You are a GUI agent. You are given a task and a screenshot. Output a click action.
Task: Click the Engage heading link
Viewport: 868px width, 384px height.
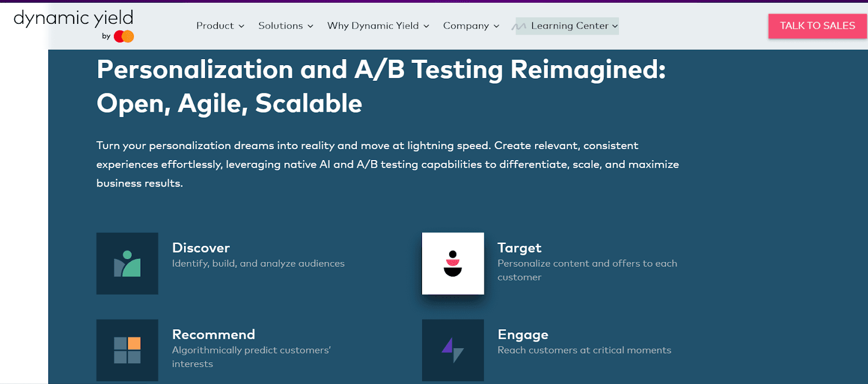click(x=522, y=335)
